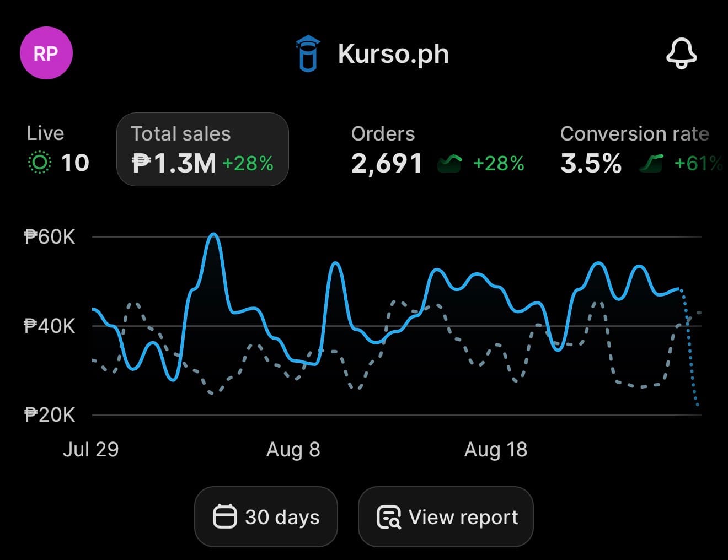
Task: Click the ₱1.3M total sales value
Action: tap(173, 164)
